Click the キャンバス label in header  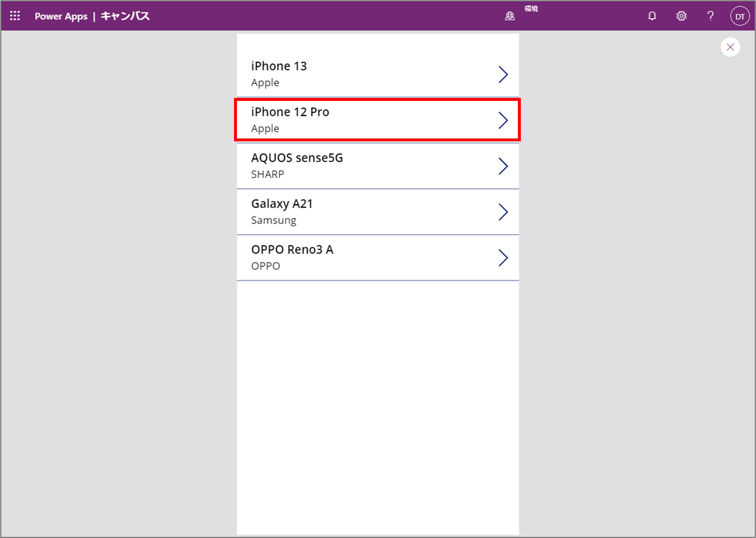pos(125,16)
